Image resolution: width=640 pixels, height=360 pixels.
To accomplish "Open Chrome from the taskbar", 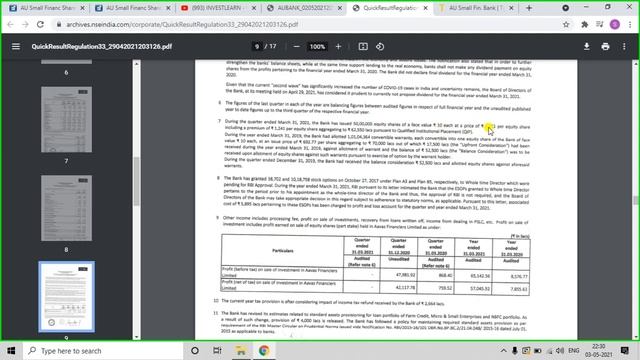I will point(264,351).
